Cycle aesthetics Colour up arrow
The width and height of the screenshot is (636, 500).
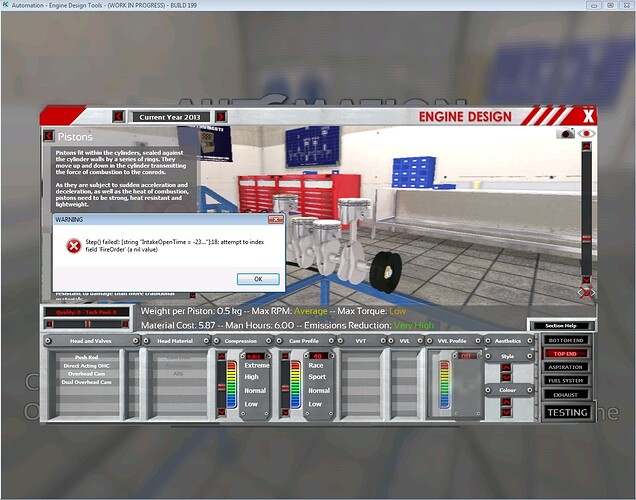506,402
